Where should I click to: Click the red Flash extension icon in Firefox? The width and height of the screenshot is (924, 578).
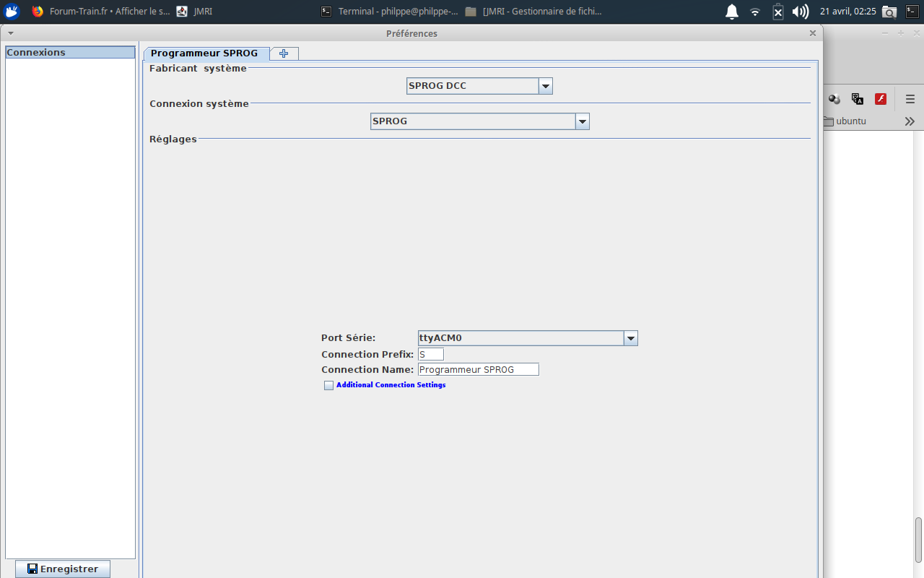tap(881, 99)
